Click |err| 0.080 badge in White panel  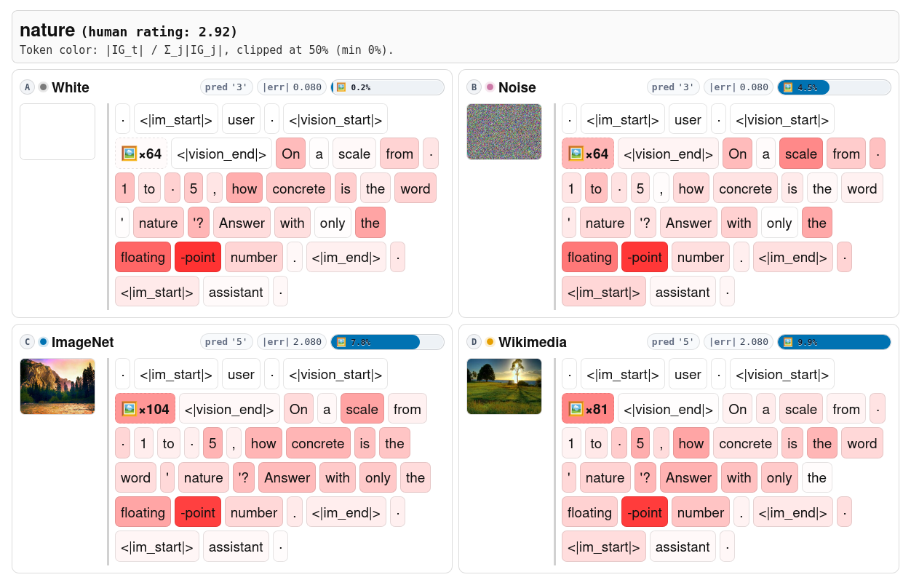292,87
